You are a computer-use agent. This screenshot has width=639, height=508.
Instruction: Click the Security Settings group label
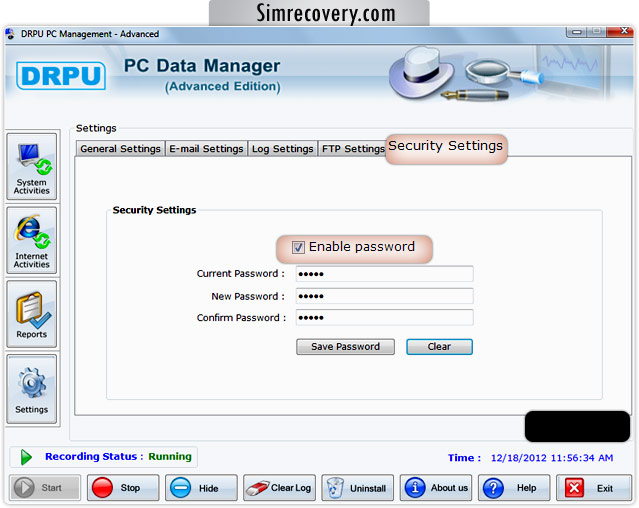154,210
